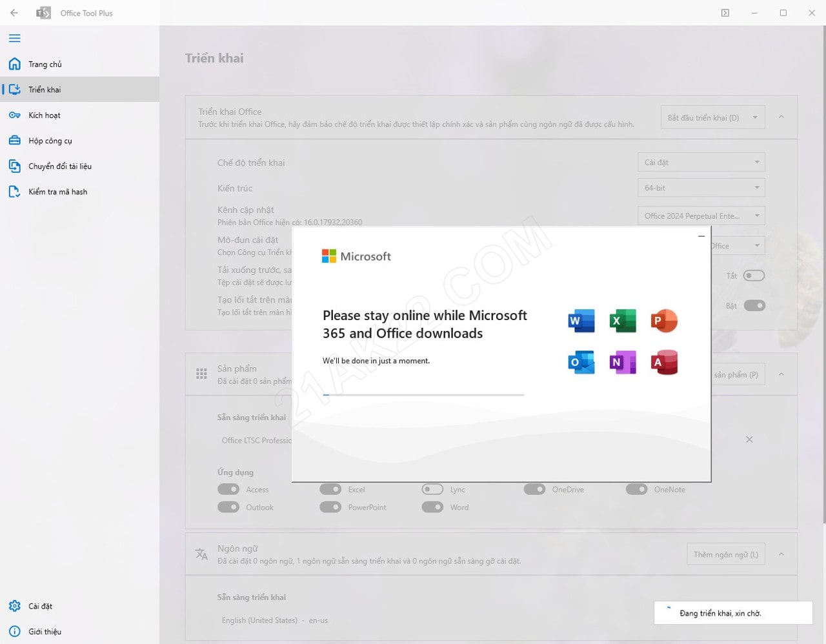This screenshot has height=644, width=826.
Task: Toggle the Word application switch
Action: pyautogui.click(x=432, y=507)
